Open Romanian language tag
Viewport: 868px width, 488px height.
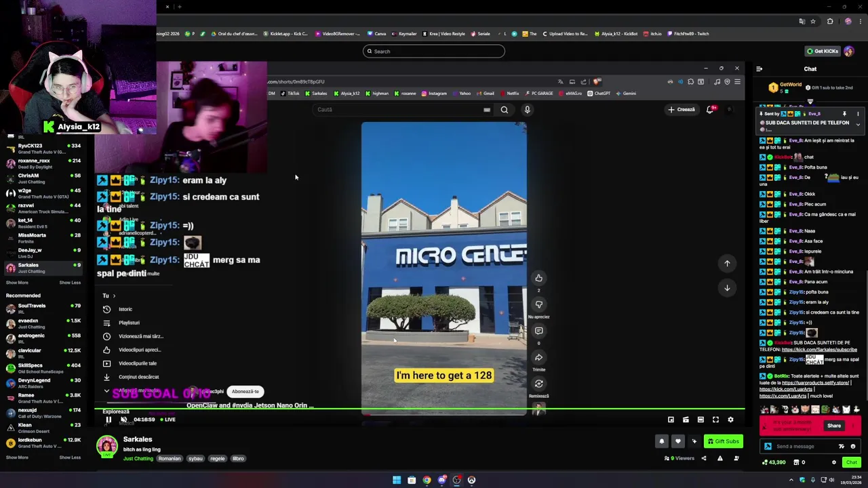point(170,458)
